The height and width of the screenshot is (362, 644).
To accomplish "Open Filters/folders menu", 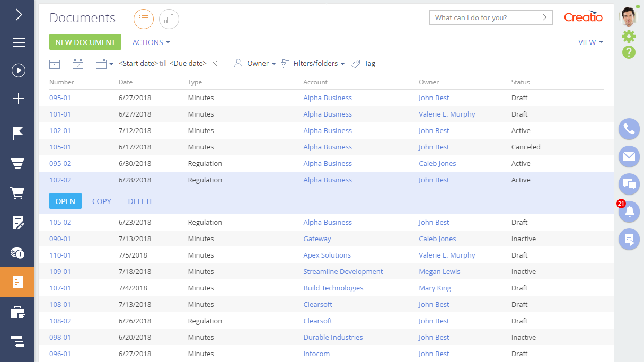I will pyautogui.click(x=313, y=64).
